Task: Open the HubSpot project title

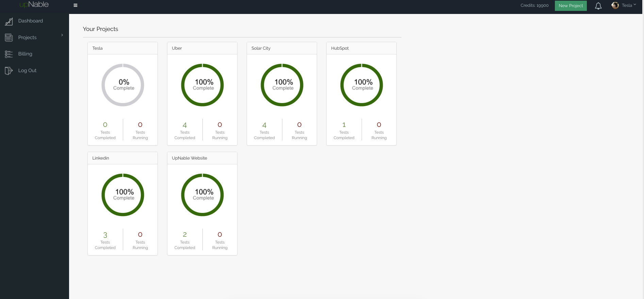Action: pyautogui.click(x=340, y=48)
